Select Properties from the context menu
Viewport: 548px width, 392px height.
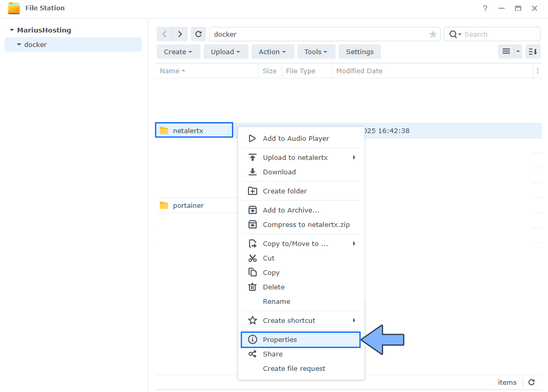(x=280, y=339)
